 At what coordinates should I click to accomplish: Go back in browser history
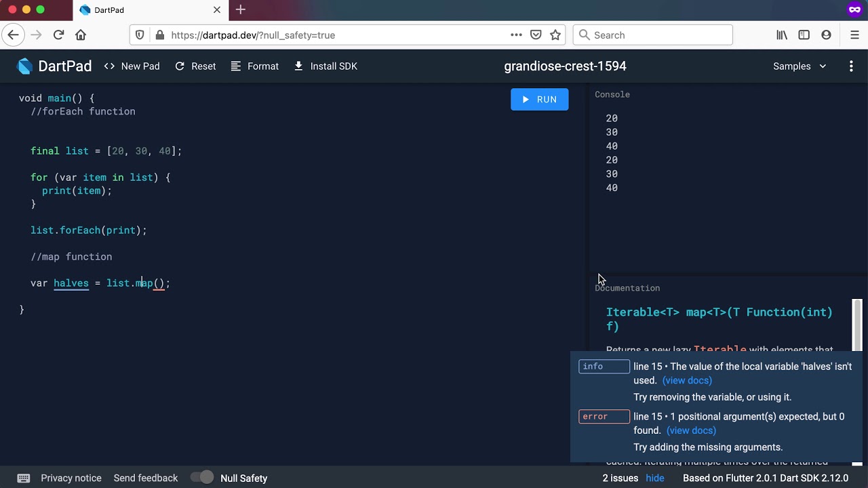(13, 35)
